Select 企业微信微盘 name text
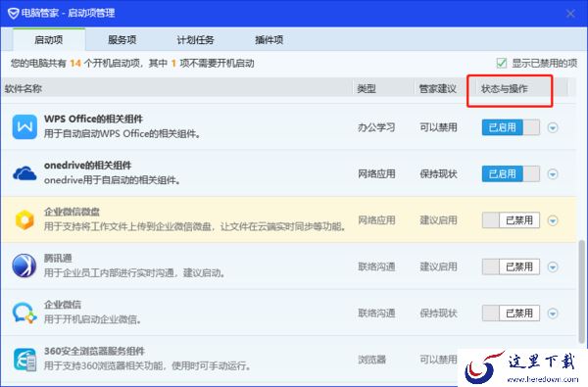588x387 pixels. [72, 212]
